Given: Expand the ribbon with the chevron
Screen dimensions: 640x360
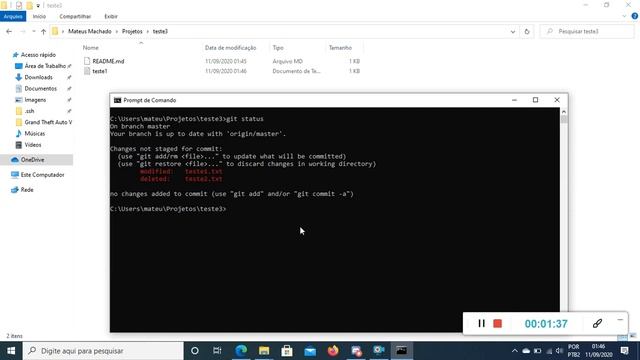Looking at the screenshot, I should tap(624, 16).
